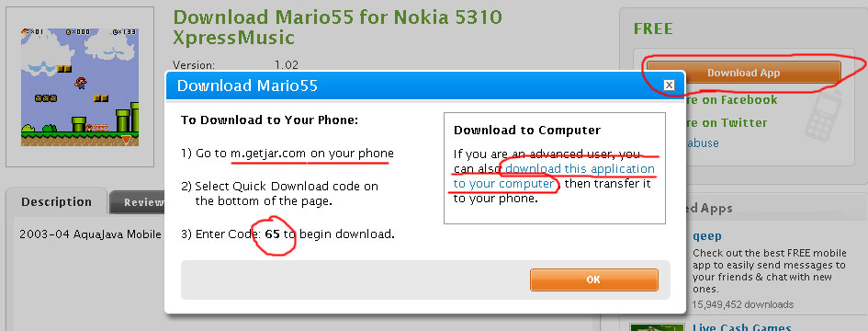This screenshot has width=868, height=331.
Task: Open the Reviews tab
Action: tap(139, 203)
